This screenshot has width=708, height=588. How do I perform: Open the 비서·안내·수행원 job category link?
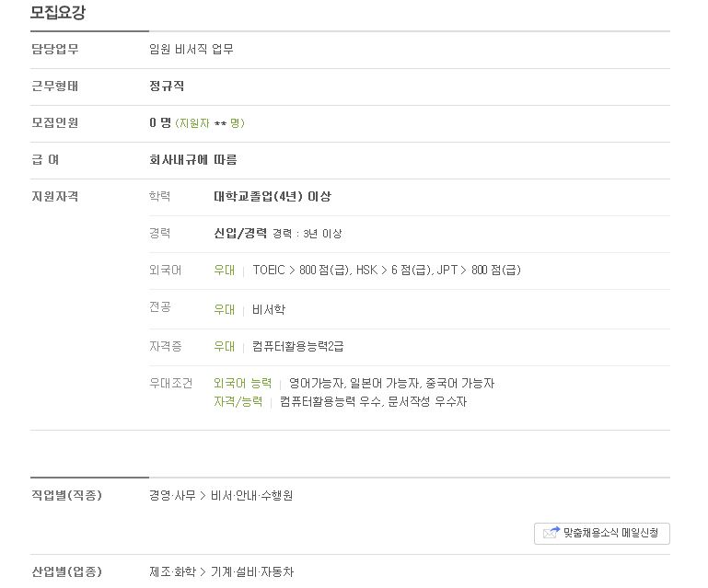(251, 495)
